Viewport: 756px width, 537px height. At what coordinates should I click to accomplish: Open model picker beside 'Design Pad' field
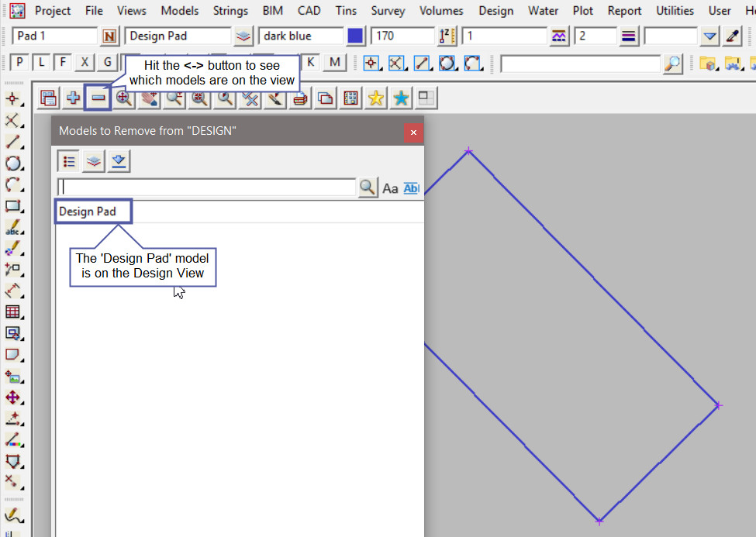click(243, 36)
